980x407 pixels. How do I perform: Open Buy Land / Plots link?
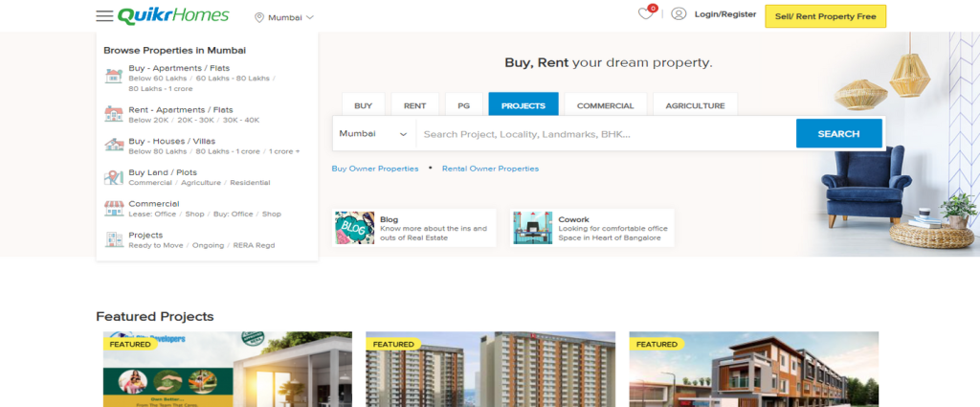(163, 172)
